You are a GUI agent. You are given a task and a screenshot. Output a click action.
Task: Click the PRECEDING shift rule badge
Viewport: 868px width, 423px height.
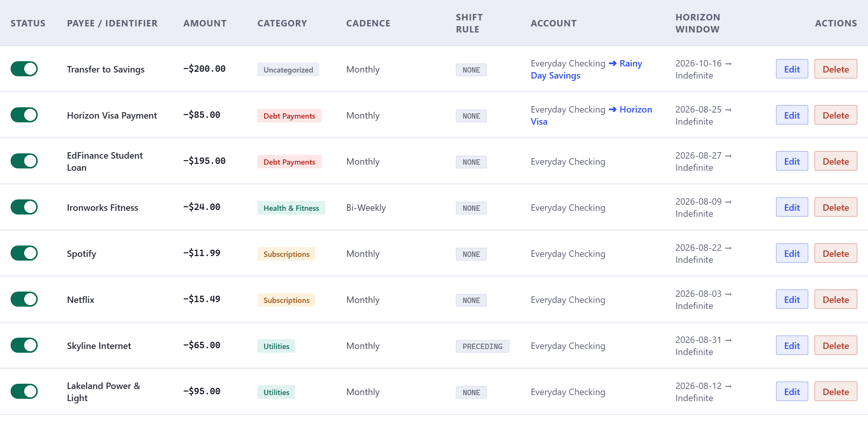pos(482,346)
